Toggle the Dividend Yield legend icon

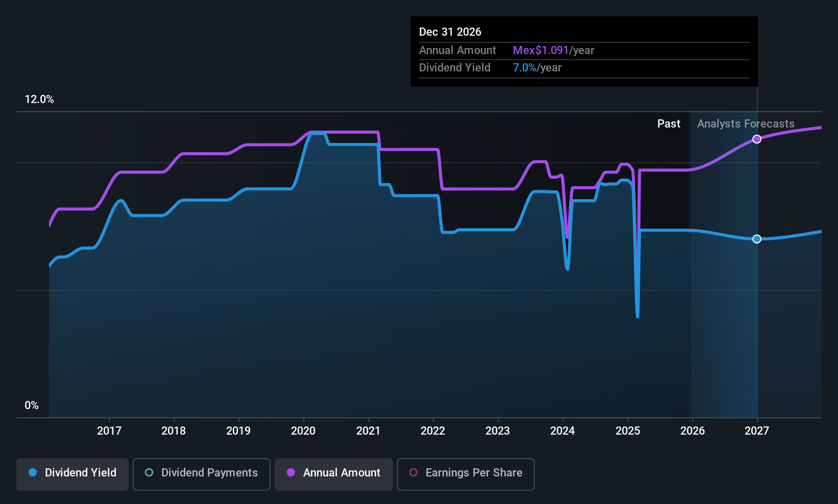pos(33,473)
